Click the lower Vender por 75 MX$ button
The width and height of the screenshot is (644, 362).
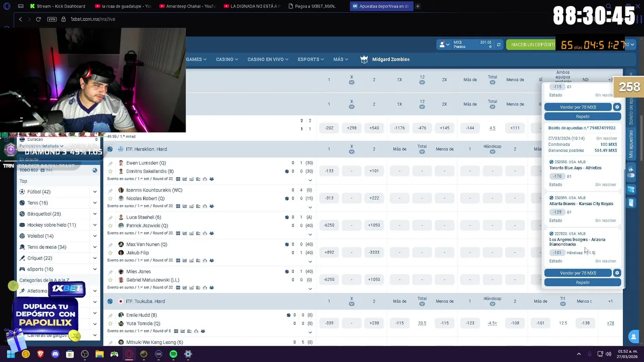click(578, 273)
